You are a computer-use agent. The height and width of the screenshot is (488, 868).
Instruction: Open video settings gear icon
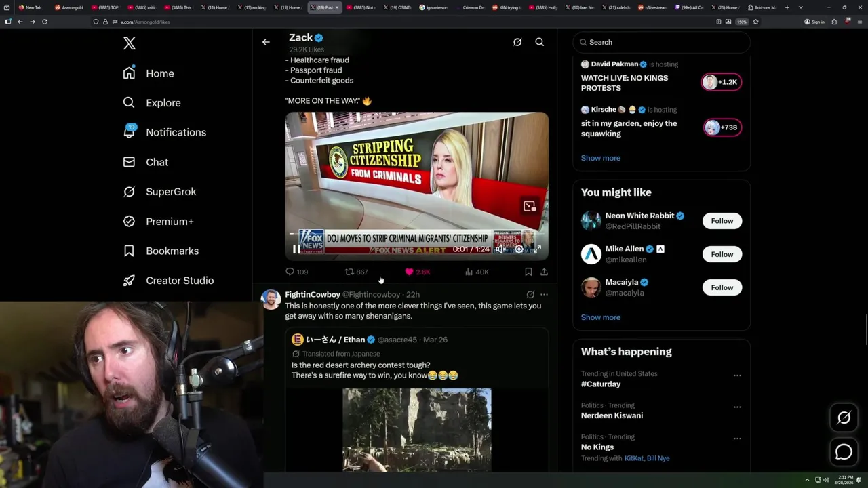tap(519, 249)
